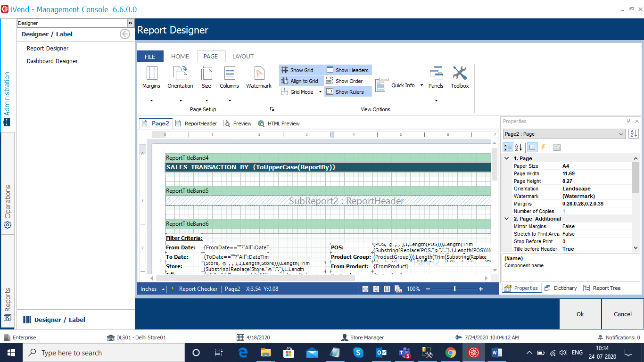Screen dimensions: 644x362
Task: Toggle Show Grid
Action: tap(301, 70)
